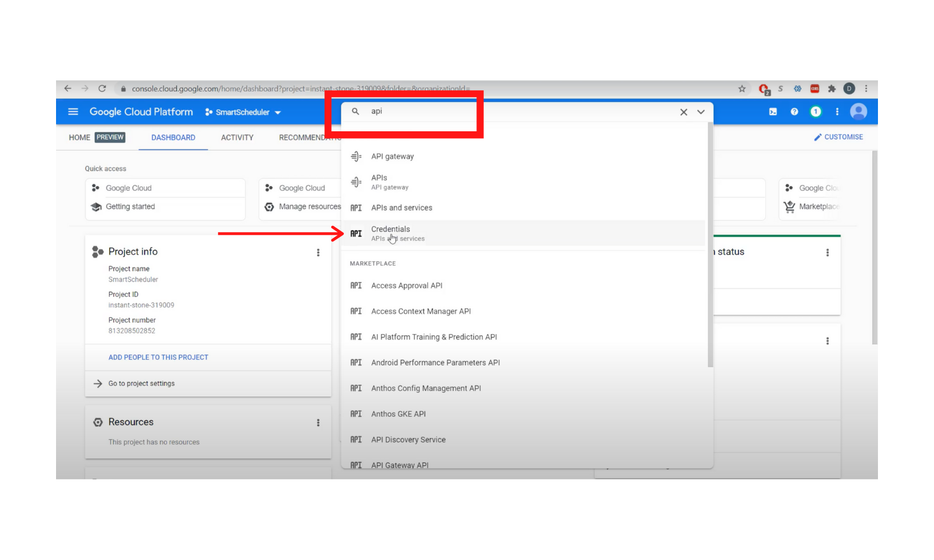
Task: Open the browser extensions puzzle icon
Action: 832,89
